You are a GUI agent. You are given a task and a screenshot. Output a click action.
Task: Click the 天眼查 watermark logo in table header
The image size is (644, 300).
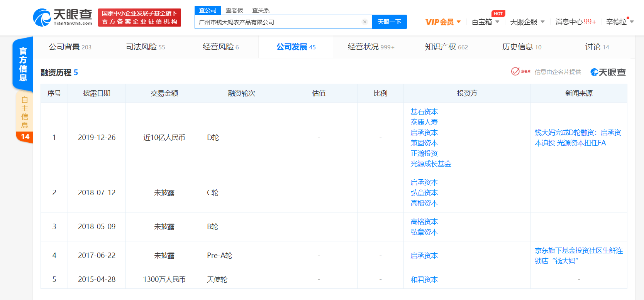click(x=608, y=72)
